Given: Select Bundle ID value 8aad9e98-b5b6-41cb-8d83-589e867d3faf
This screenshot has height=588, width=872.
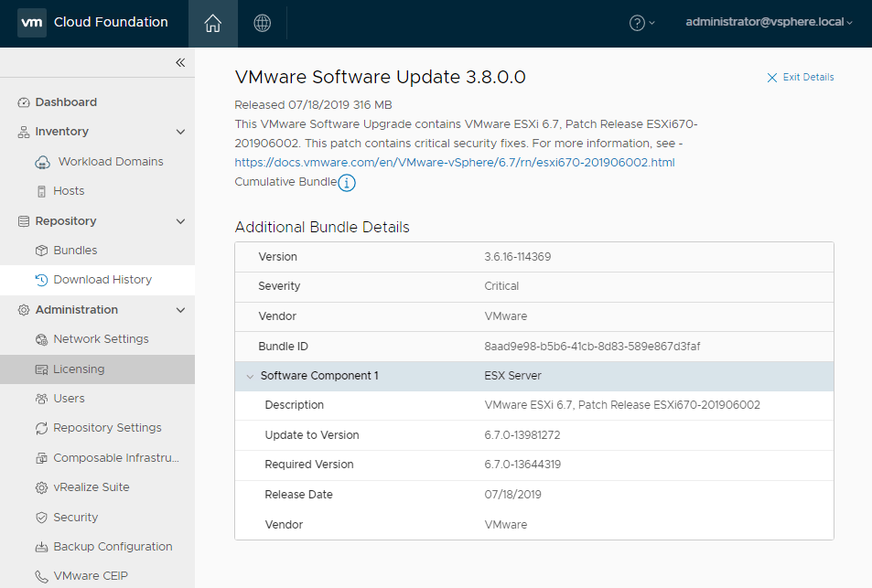Looking at the screenshot, I should coord(592,347).
